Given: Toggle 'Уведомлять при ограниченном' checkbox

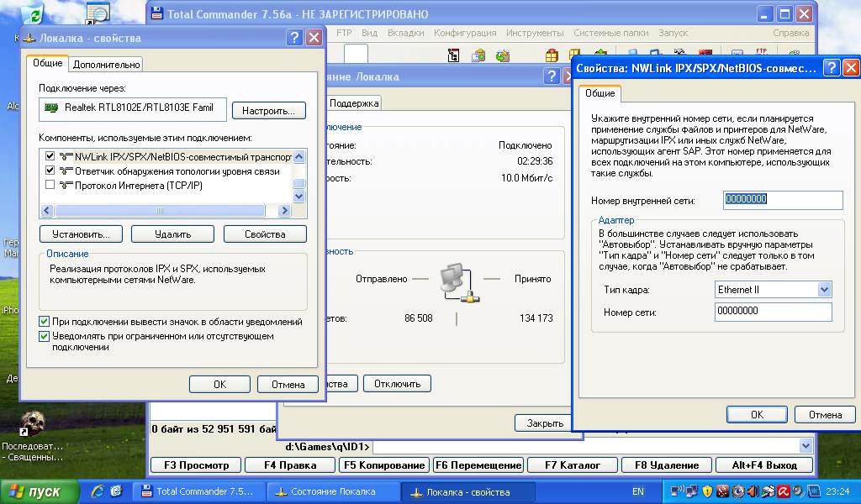Looking at the screenshot, I should point(45,336).
